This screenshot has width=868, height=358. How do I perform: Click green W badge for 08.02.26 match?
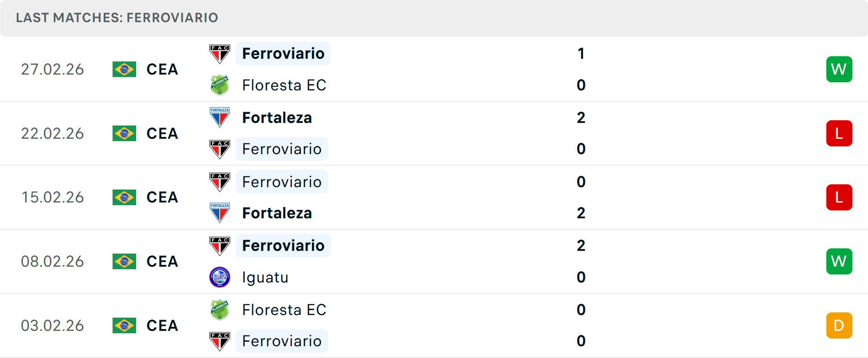pyautogui.click(x=839, y=261)
